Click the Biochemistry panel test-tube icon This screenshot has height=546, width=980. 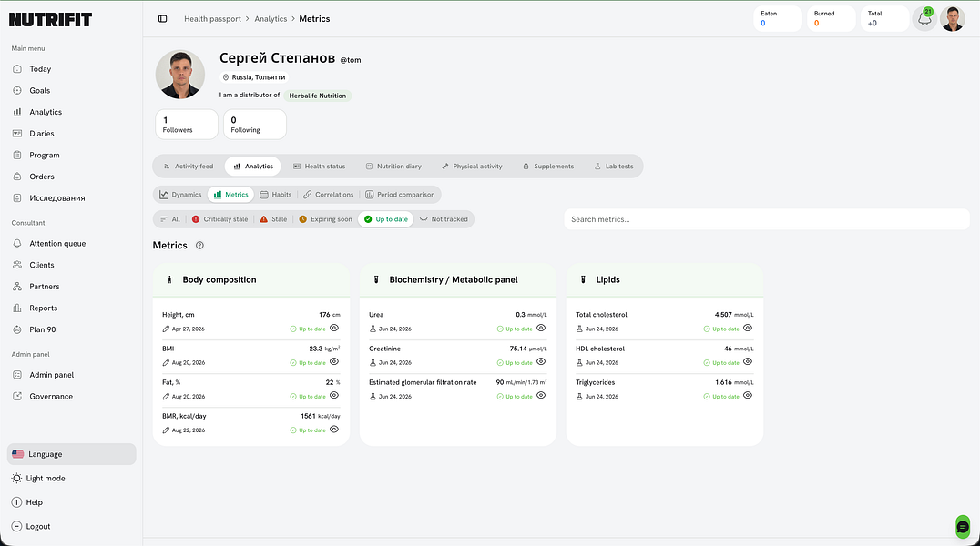tap(376, 280)
